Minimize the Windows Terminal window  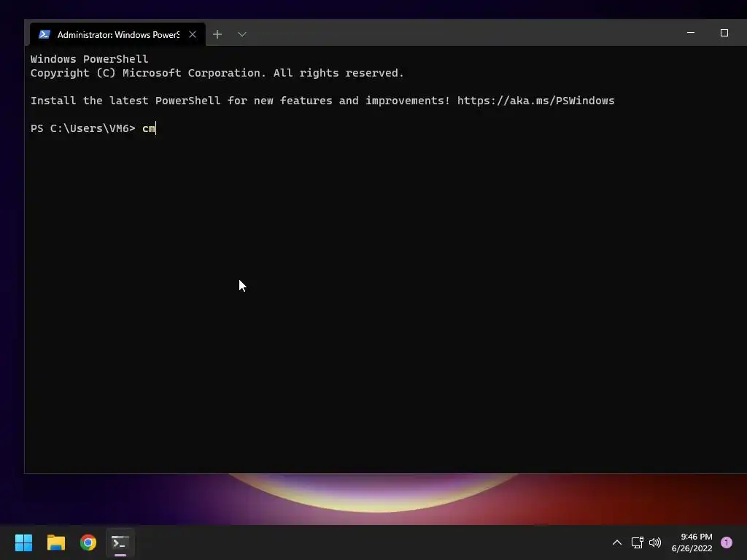(x=691, y=33)
